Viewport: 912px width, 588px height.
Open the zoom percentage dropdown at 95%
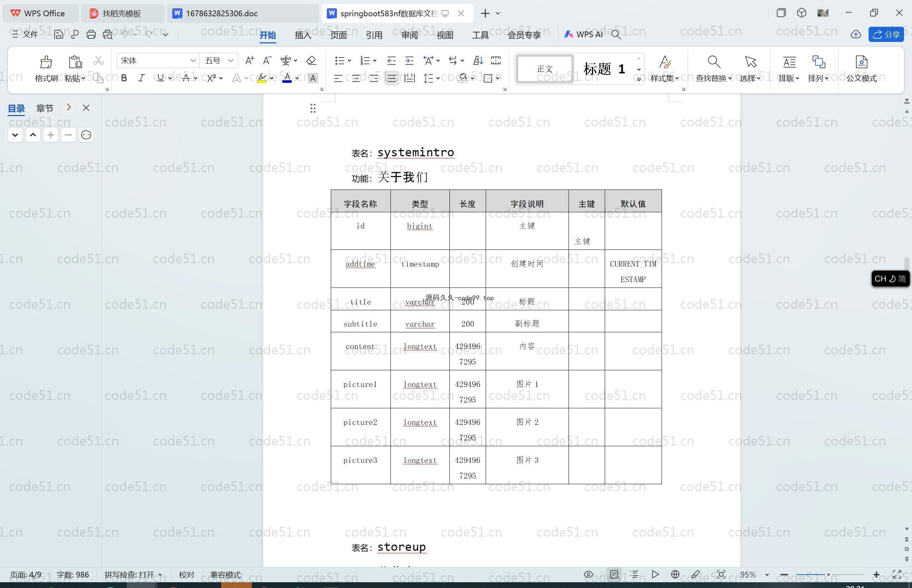767,575
